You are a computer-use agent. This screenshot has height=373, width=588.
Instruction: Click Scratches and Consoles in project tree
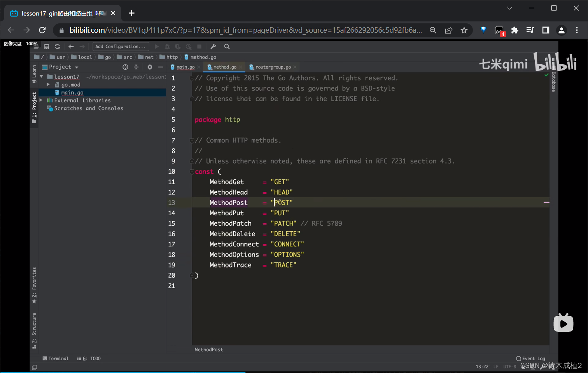pos(88,108)
